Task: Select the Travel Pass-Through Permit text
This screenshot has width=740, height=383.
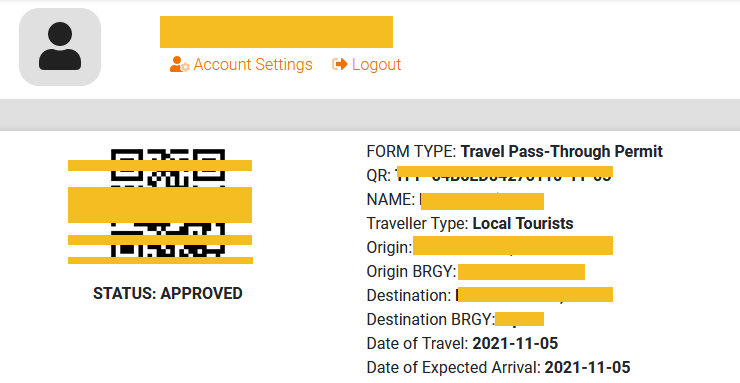Action: [562, 151]
